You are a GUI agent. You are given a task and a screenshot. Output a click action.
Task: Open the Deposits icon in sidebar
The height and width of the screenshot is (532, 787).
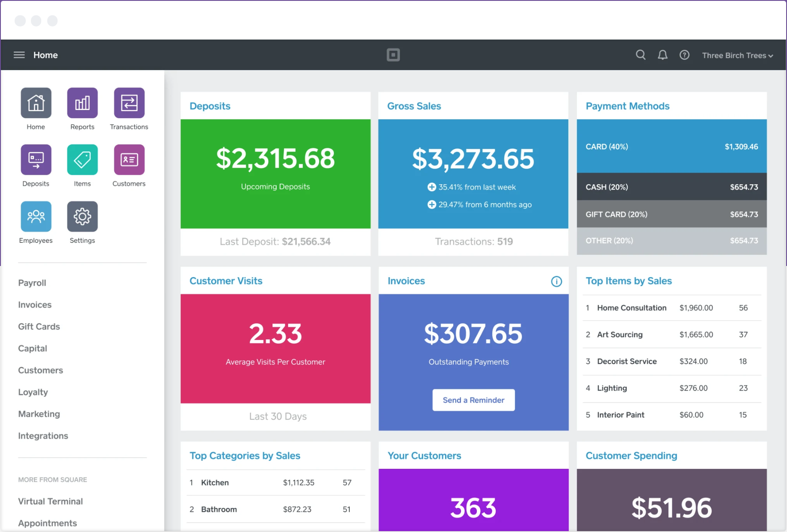(x=36, y=159)
